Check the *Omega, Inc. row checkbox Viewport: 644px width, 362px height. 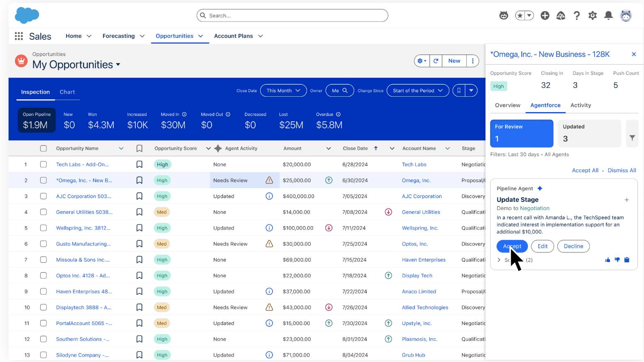point(43,180)
